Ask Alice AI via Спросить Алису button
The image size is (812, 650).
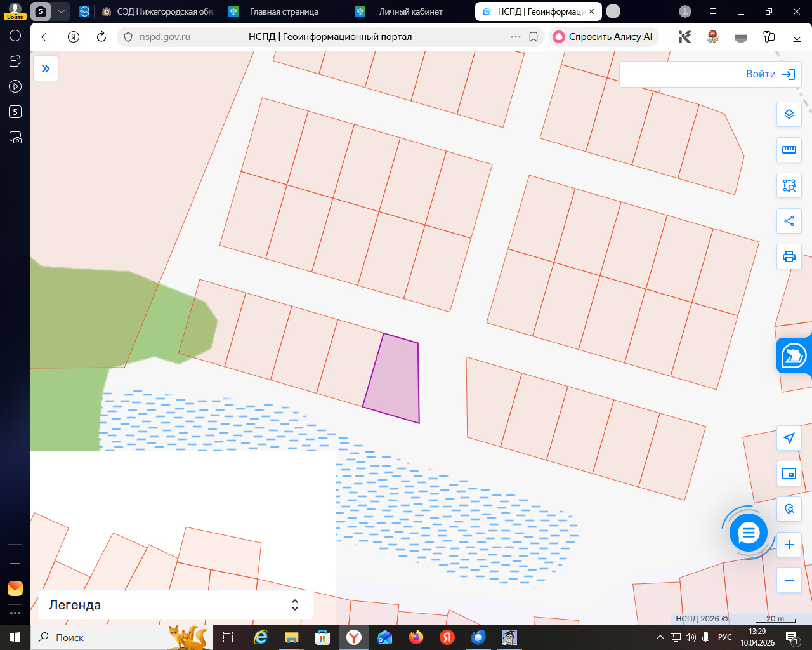[x=603, y=37]
